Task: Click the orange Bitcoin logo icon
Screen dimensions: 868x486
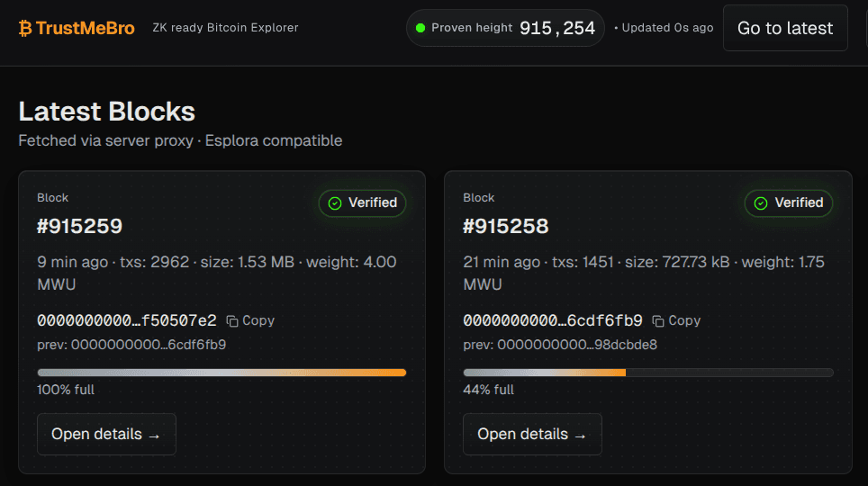Action: click(x=25, y=28)
